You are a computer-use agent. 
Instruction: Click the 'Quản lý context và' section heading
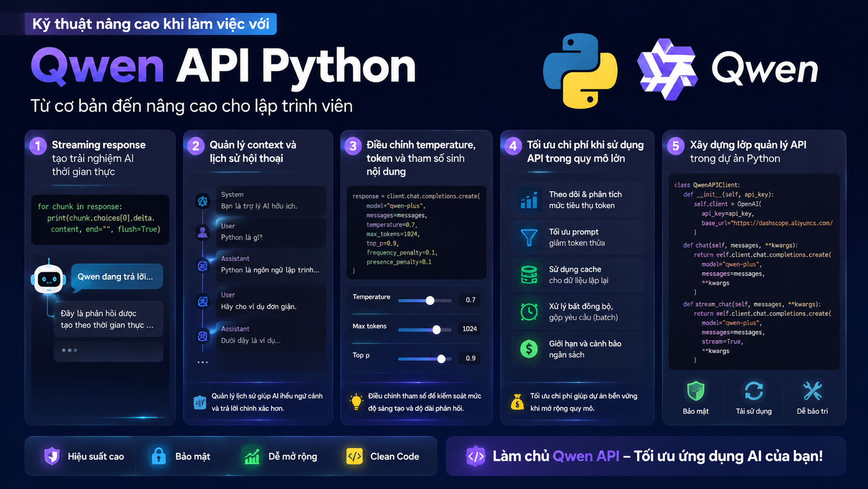(253, 145)
